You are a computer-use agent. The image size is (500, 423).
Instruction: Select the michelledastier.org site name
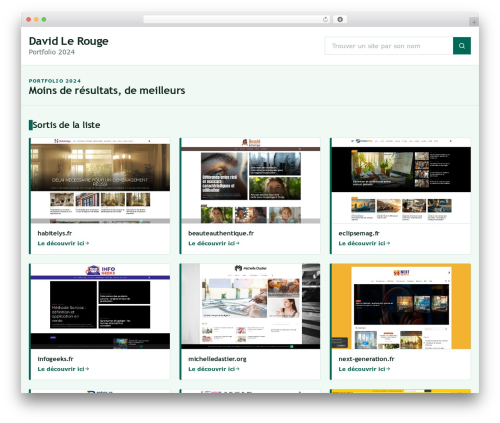coord(217,359)
